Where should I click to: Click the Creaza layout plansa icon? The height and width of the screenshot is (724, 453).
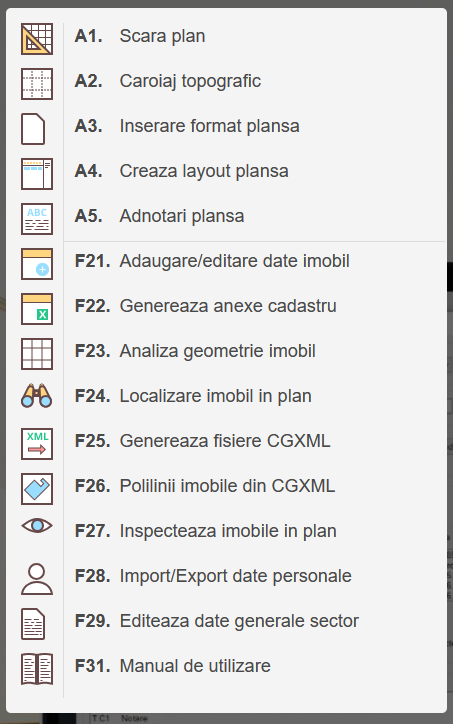point(37,174)
